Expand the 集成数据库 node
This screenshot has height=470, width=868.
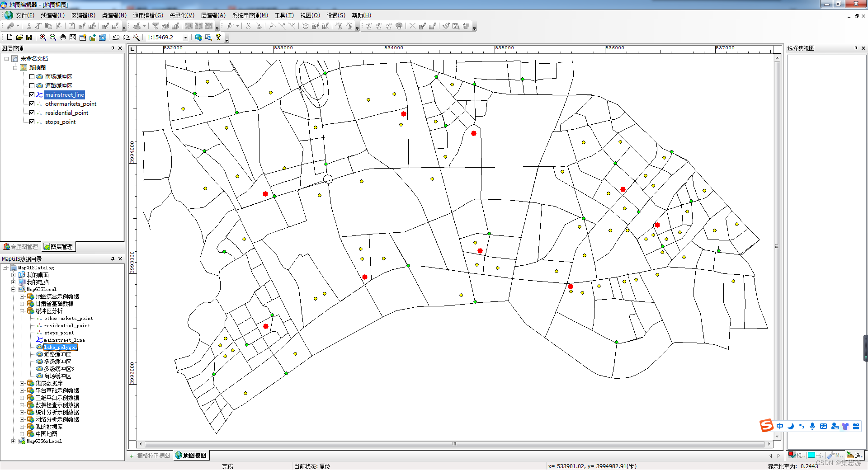pyautogui.click(x=22, y=383)
